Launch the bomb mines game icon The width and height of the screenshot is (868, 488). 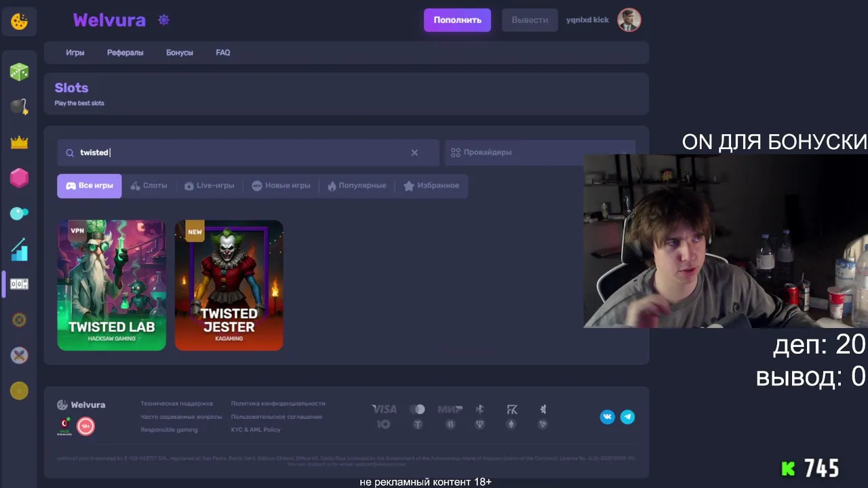pos(19,106)
